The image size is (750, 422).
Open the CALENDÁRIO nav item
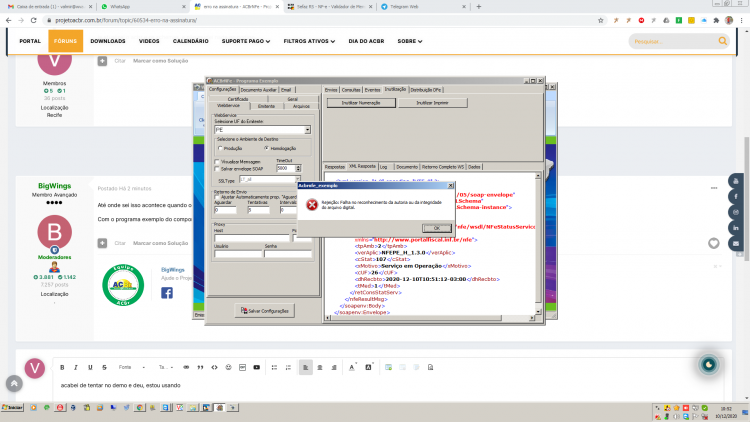coord(191,41)
